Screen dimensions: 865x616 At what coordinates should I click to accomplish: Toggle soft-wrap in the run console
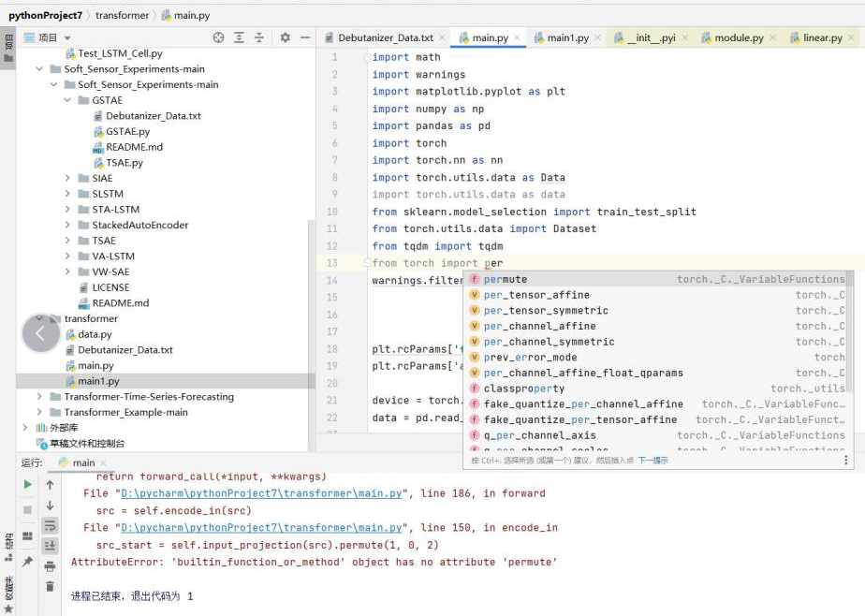pos(50,525)
